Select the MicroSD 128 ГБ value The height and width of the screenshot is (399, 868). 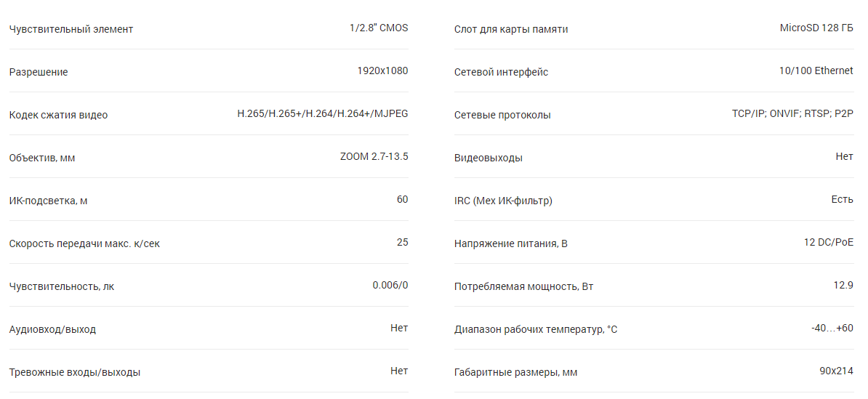(x=816, y=28)
